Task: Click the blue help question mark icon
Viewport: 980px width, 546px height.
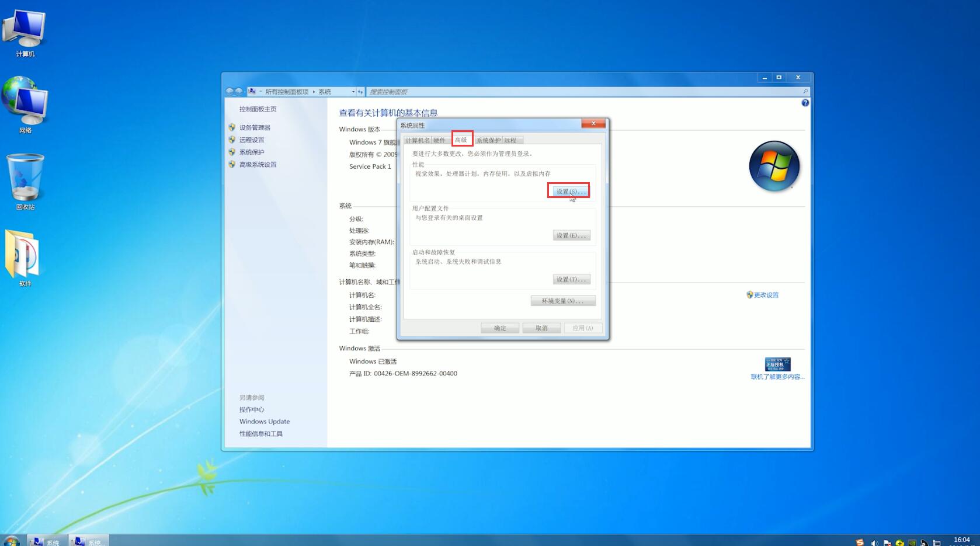Action: pyautogui.click(x=805, y=103)
